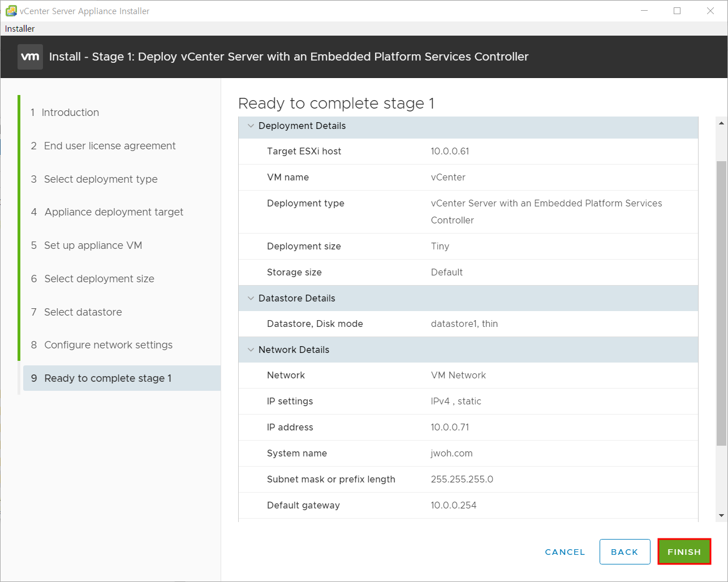Screen dimensions: 728x582
Task: Close the installer window
Action: coord(710,11)
